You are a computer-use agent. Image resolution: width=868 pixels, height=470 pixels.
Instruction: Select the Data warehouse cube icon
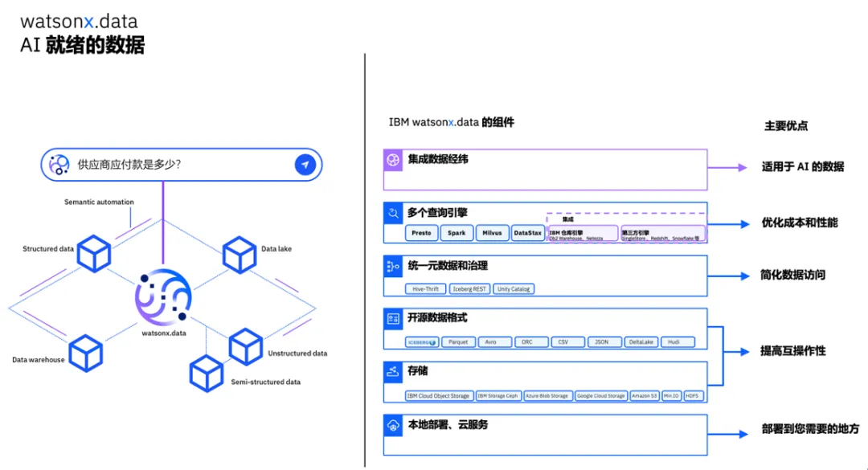(x=86, y=354)
